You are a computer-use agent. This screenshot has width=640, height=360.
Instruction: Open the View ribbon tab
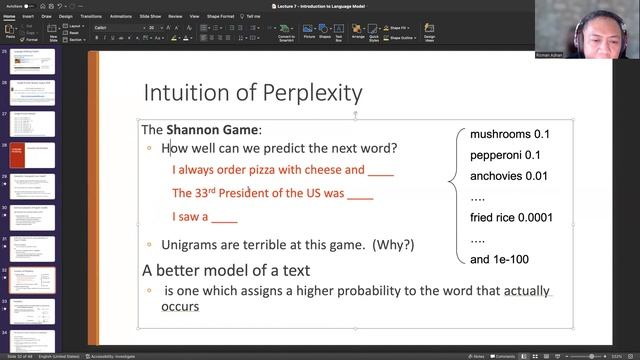click(x=194, y=16)
